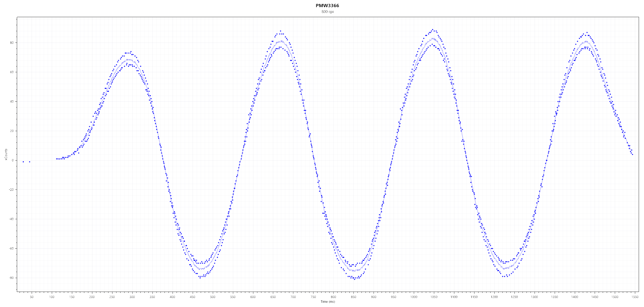The image size is (644, 307).
Task: Click the 0 y-axis tick label
Action: 13,160
